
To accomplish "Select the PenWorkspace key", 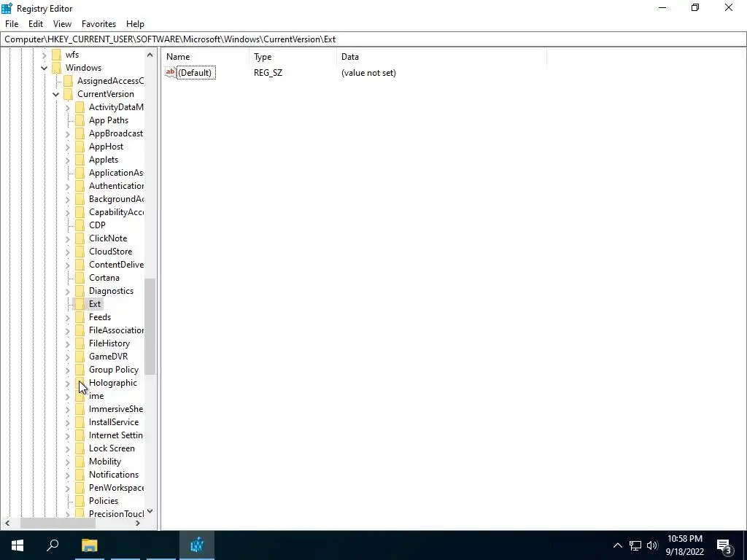I will (x=116, y=488).
